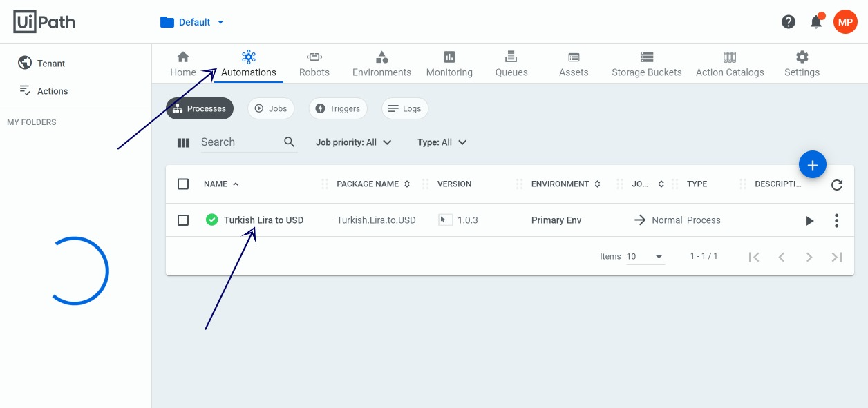Open the column chooser icon

[x=183, y=143]
